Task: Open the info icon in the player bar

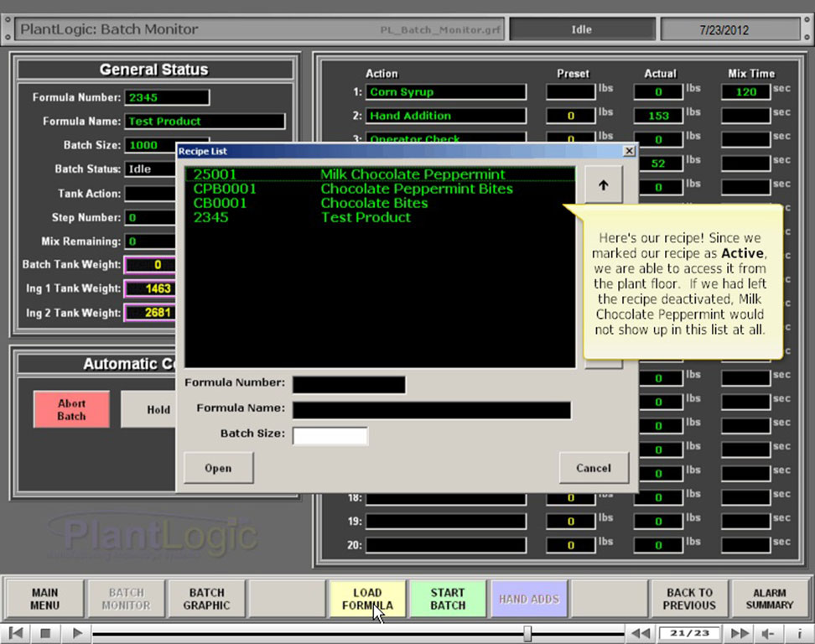Action: 799,633
